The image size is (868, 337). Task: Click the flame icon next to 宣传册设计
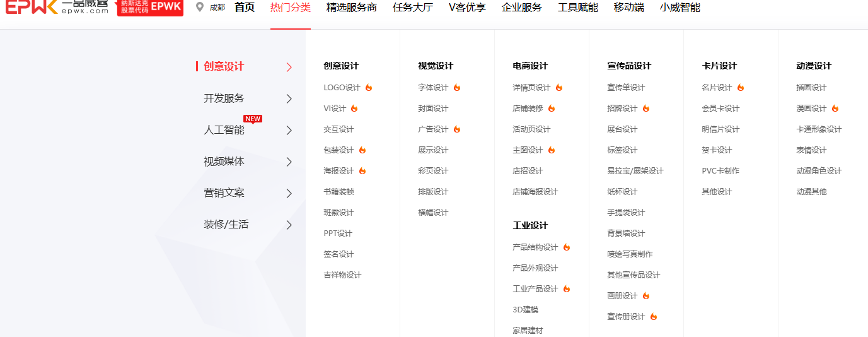[653, 317]
